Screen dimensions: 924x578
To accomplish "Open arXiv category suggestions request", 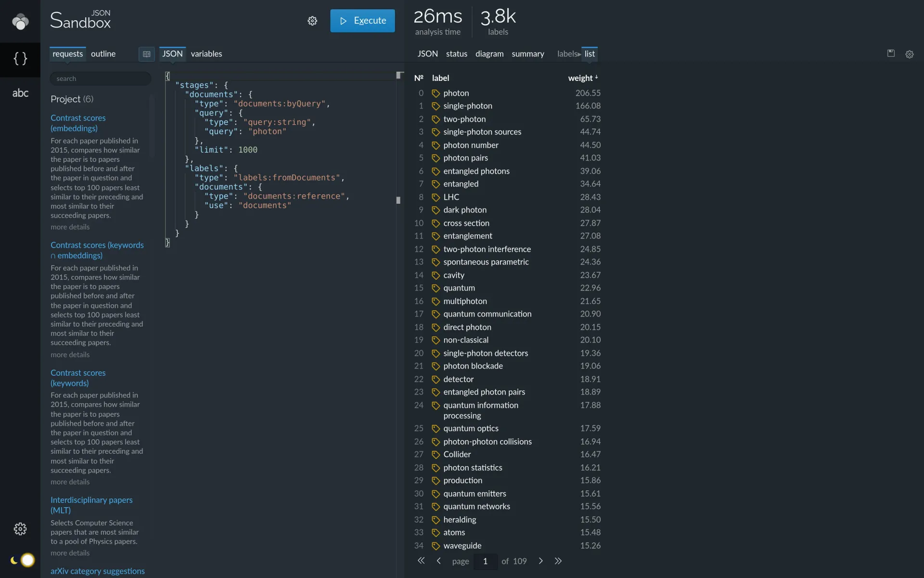I will pos(97,571).
